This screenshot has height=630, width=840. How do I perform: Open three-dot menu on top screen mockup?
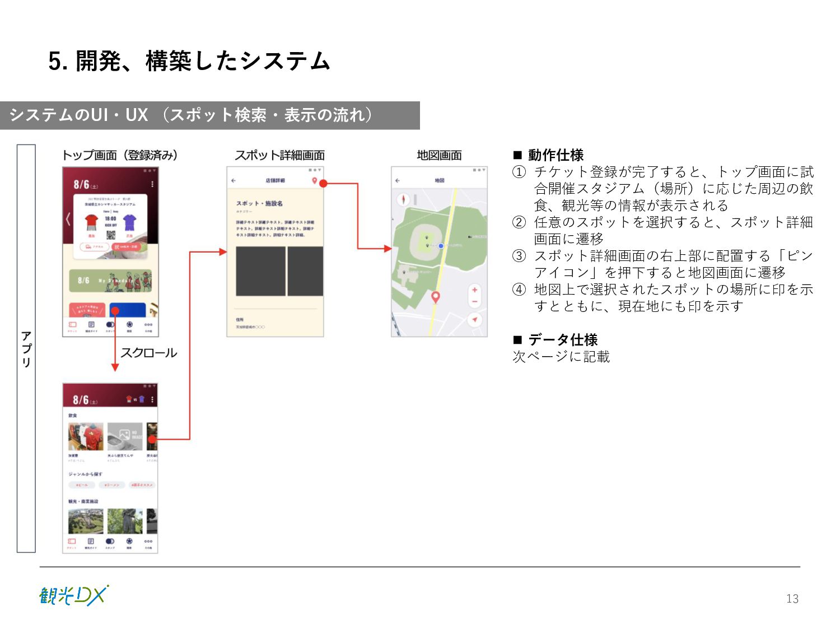click(x=152, y=184)
